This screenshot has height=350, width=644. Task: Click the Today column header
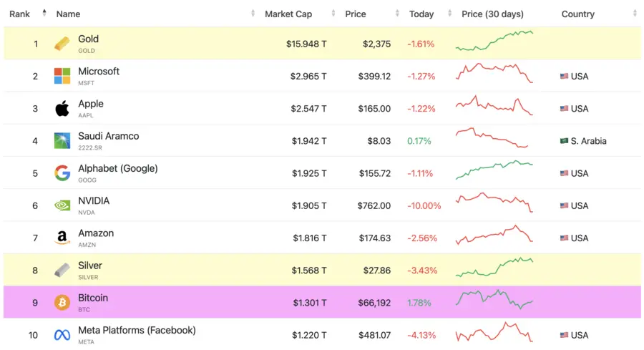[421, 14]
